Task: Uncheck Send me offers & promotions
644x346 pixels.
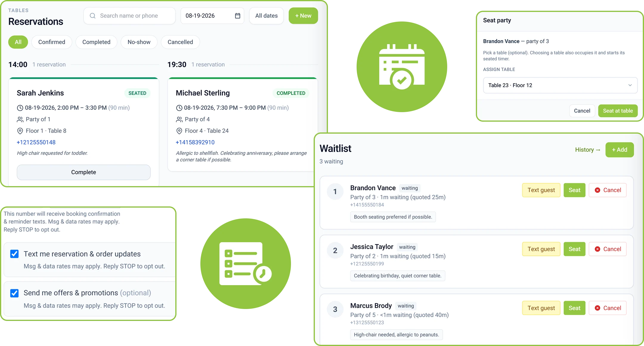Action: point(14,293)
